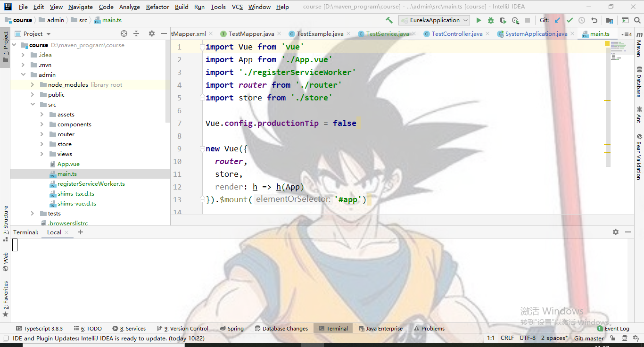Click Git: master branch widget
Screen dimensions: 644x347
[x=589, y=338]
